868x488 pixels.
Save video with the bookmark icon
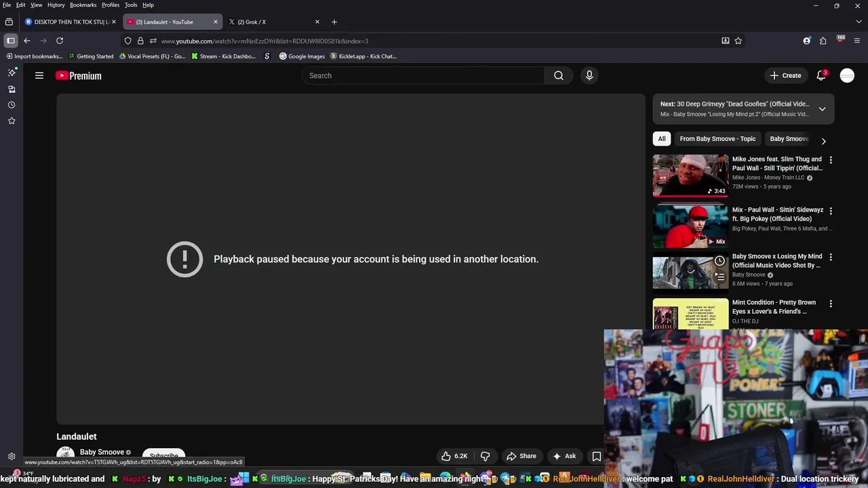pyautogui.click(x=597, y=456)
